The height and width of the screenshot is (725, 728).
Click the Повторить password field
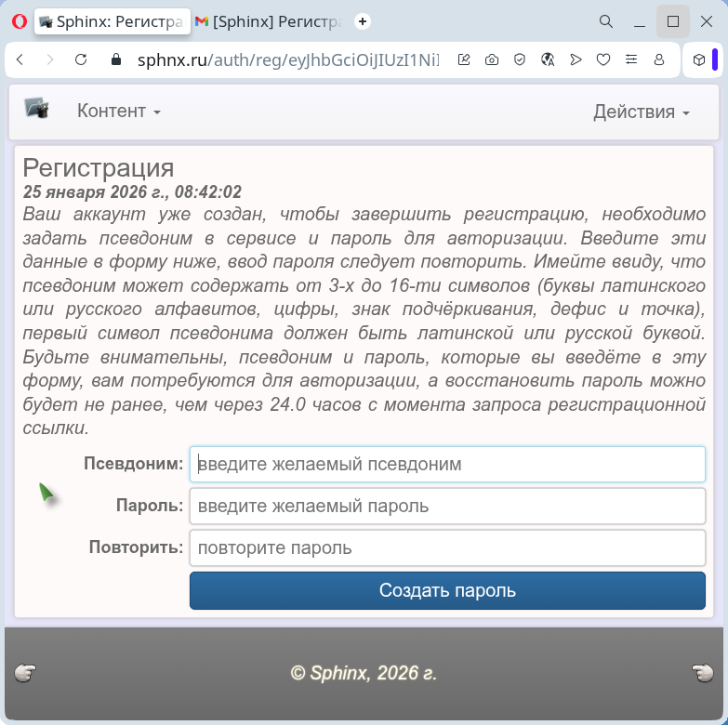coord(447,548)
